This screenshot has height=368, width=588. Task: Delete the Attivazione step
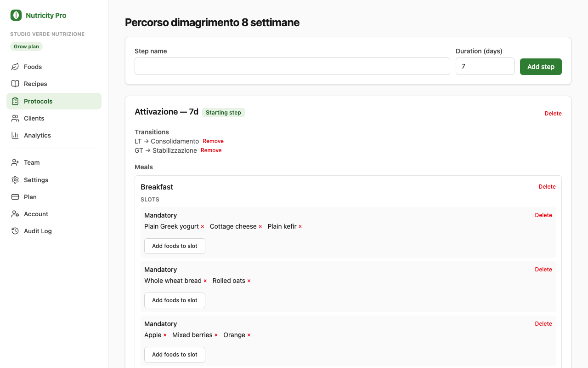coord(553,114)
